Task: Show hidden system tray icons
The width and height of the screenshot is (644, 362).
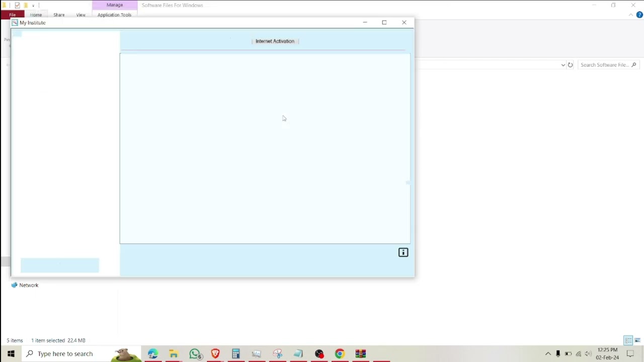Action: (548, 353)
